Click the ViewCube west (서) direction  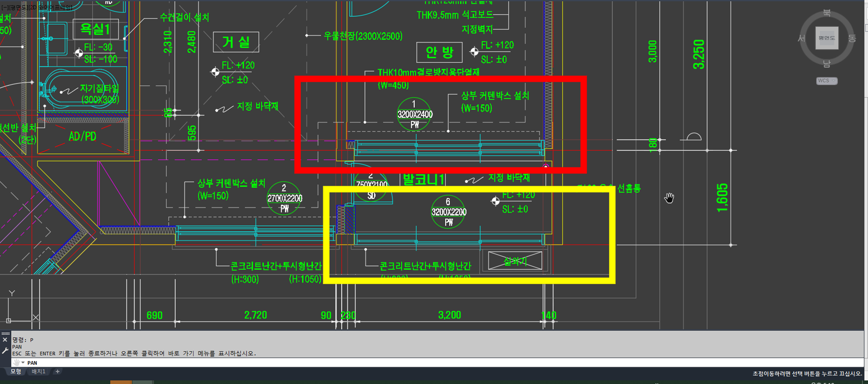[801, 39]
